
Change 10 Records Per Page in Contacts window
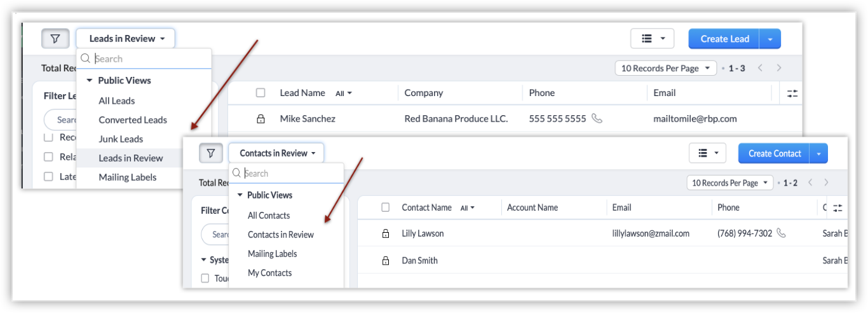(x=730, y=183)
